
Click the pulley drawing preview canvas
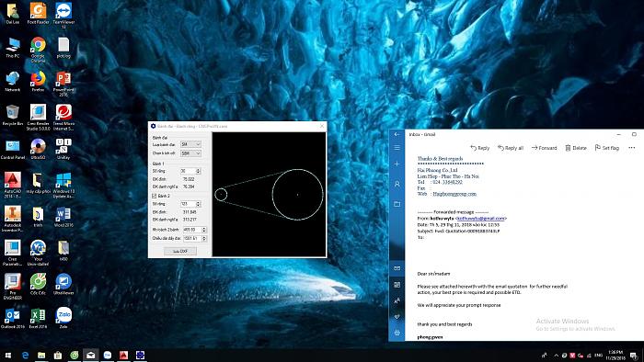tap(269, 195)
